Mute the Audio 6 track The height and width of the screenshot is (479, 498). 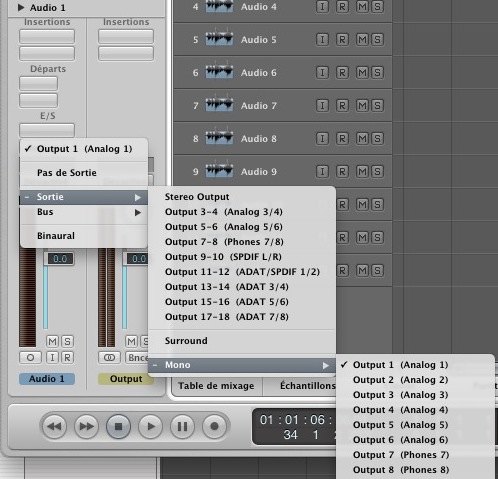point(362,72)
